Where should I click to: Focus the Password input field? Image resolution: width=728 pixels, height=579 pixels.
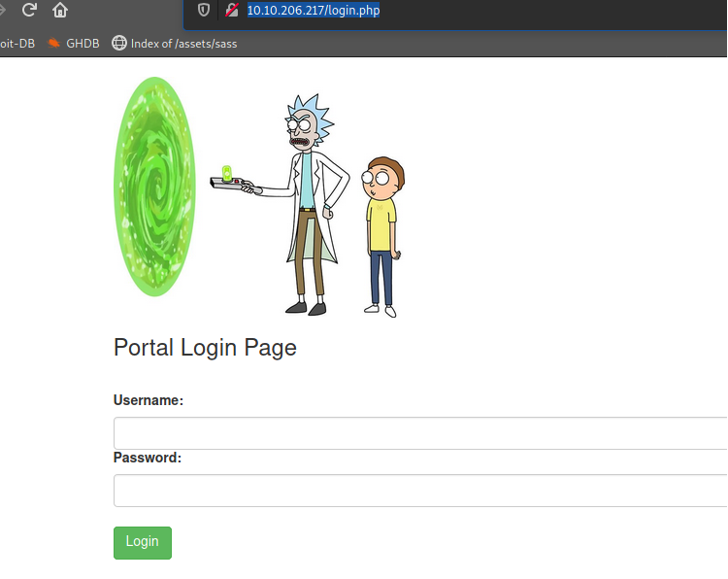[x=420, y=491]
